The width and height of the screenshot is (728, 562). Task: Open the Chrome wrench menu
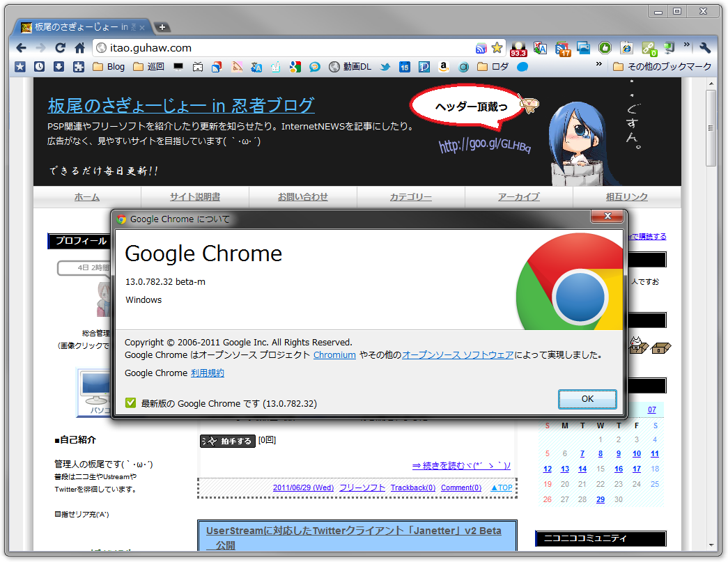(705, 48)
